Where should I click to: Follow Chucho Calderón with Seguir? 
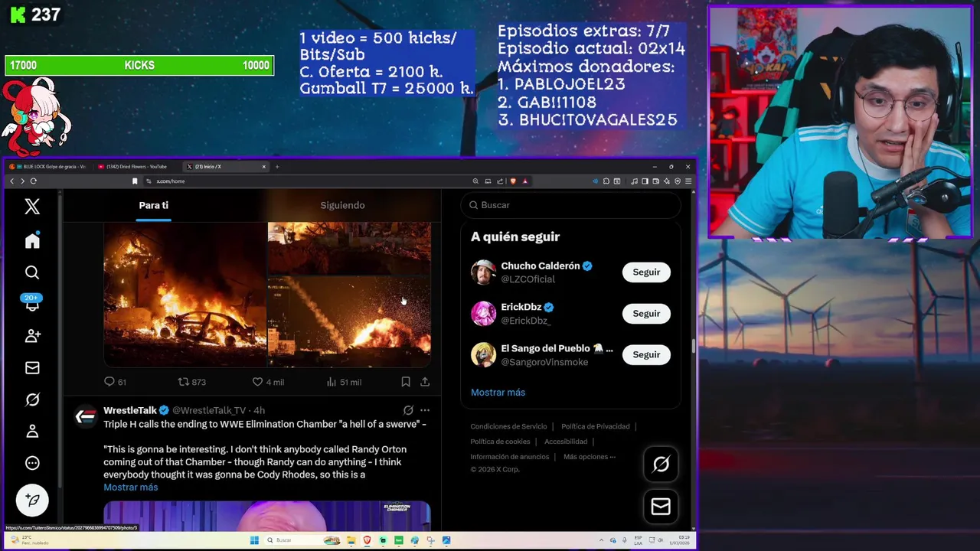[646, 272]
